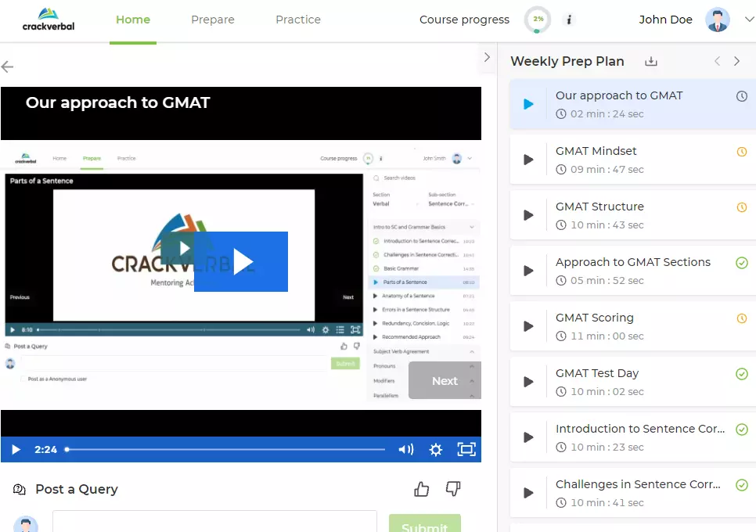The width and height of the screenshot is (756, 532).
Task: Click the 'Our approach to GMAT' video title
Action: [117, 102]
